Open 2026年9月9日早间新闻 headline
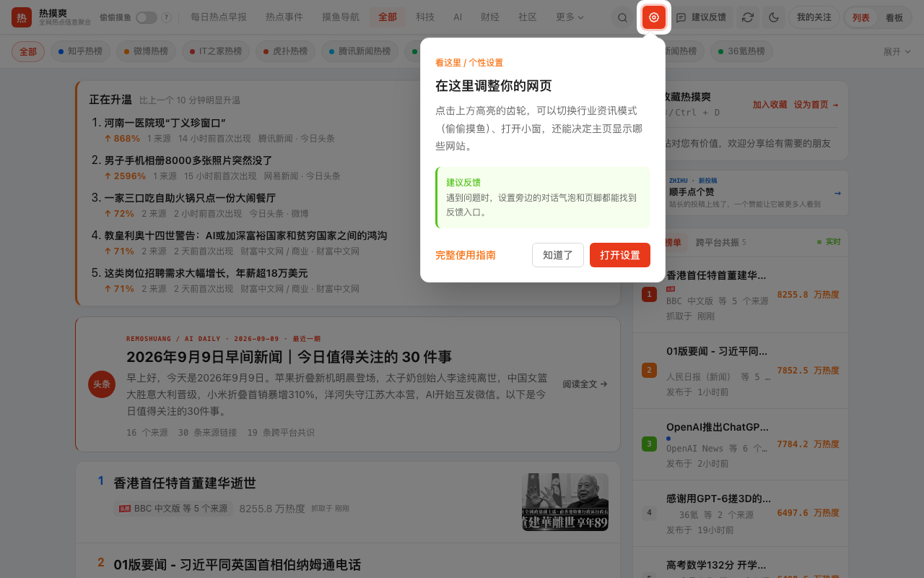This screenshot has width=924, height=578. [x=289, y=357]
